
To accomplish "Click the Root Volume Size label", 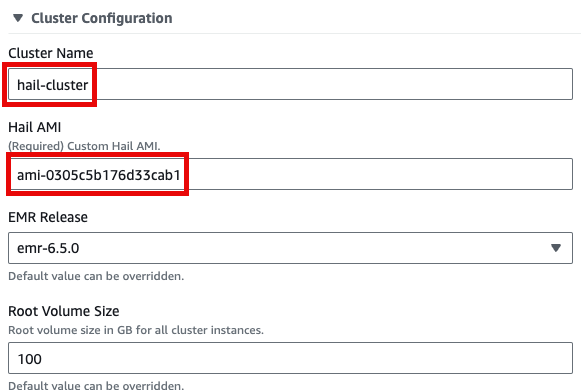I will click(x=64, y=311).
